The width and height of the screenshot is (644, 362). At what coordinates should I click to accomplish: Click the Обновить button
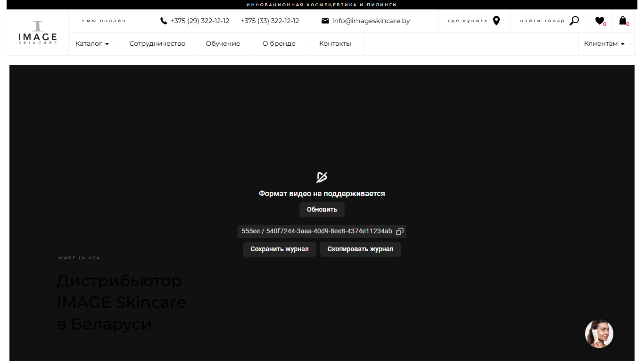click(x=322, y=210)
